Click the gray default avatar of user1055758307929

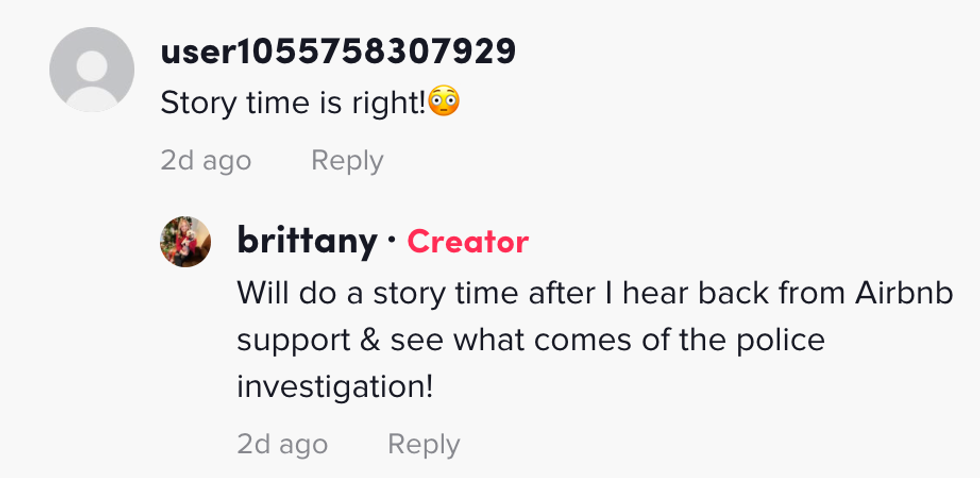[x=92, y=70]
